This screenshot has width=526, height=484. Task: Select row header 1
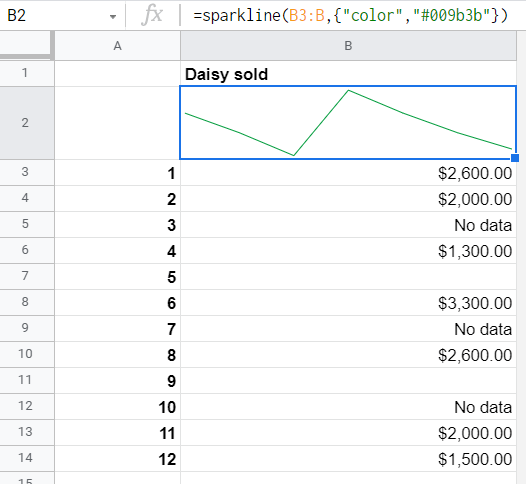click(27, 73)
